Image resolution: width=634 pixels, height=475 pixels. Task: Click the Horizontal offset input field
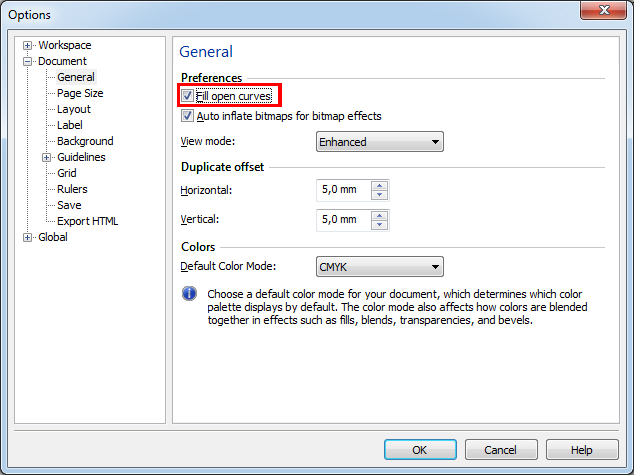coord(344,190)
